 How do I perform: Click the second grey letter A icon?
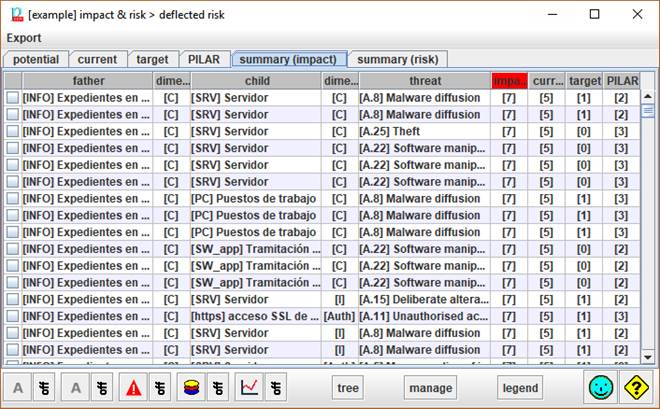[76, 388]
